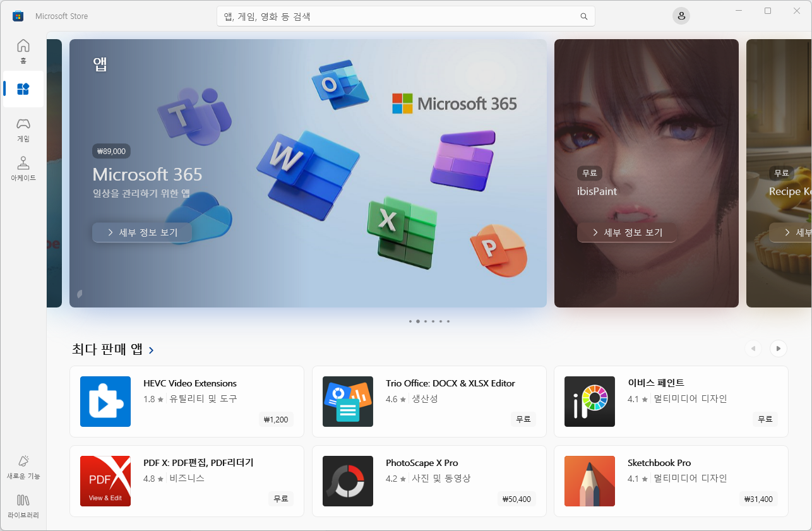Click the ₩89,000 price badge

coord(111,152)
